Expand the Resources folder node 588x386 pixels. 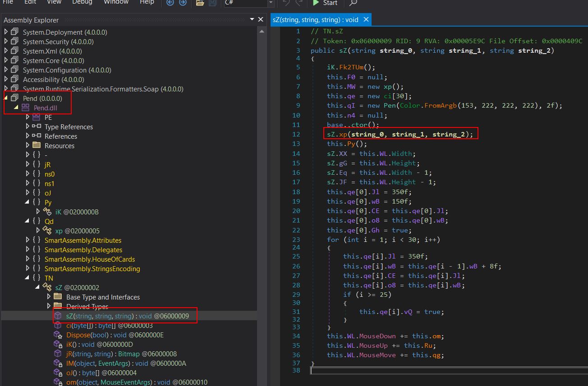[x=28, y=145]
